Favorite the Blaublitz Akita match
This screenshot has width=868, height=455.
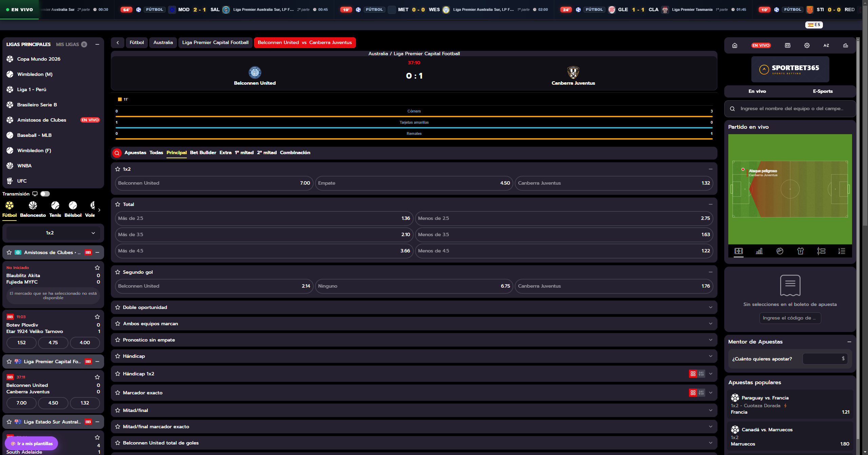tap(97, 268)
